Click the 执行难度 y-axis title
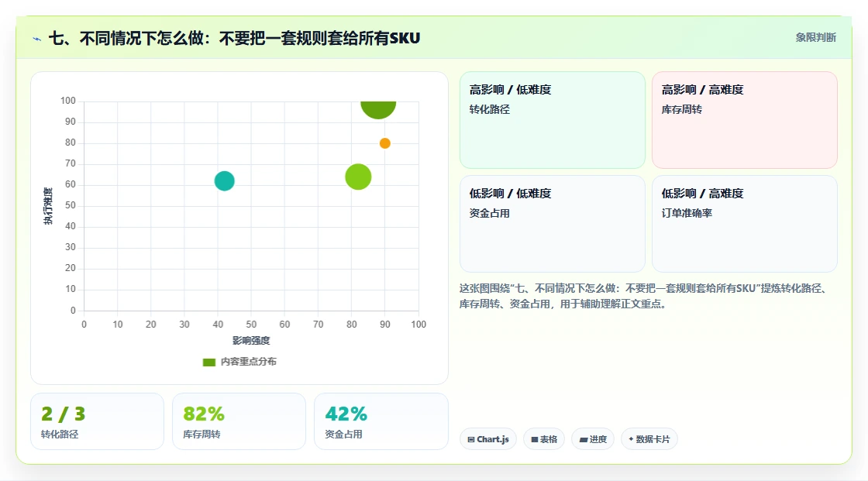The width and height of the screenshot is (868, 481). click(x=48, y=206)
